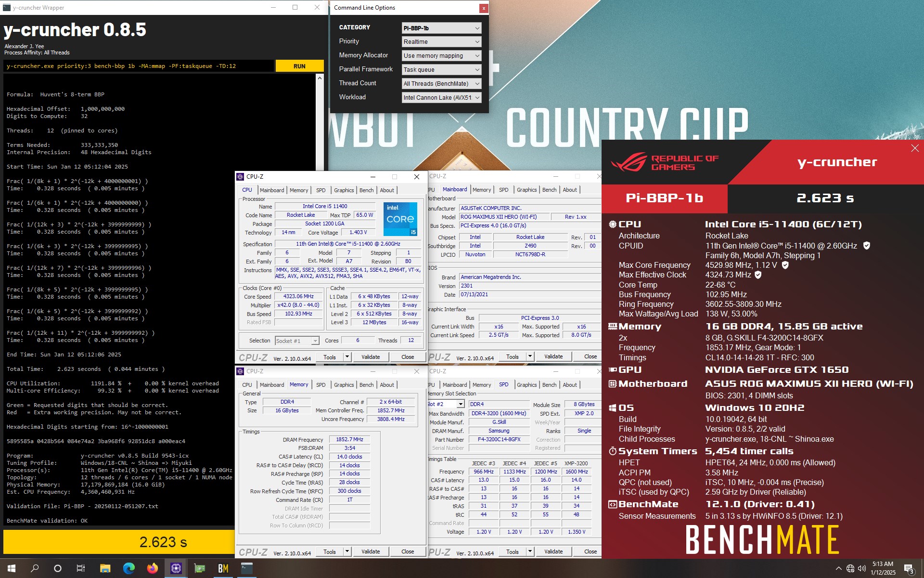Click the y-cruncher command line input field

[x=139, y=66]
